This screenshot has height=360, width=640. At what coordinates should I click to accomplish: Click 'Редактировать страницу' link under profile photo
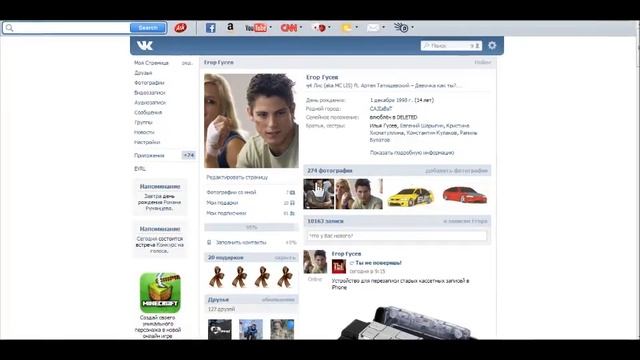pos(237,177)
